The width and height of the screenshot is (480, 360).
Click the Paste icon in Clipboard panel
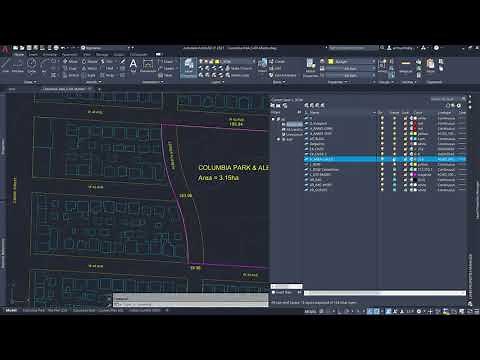(430, 65)
